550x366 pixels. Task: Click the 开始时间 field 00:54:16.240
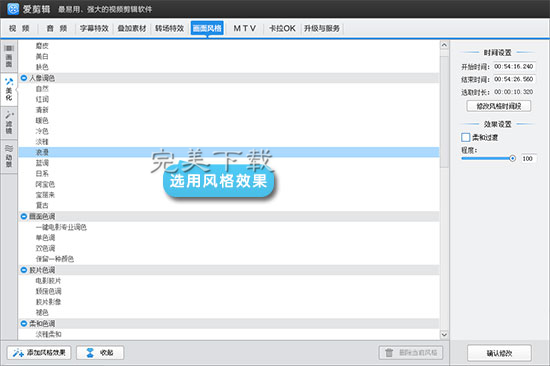coord(514,66)
